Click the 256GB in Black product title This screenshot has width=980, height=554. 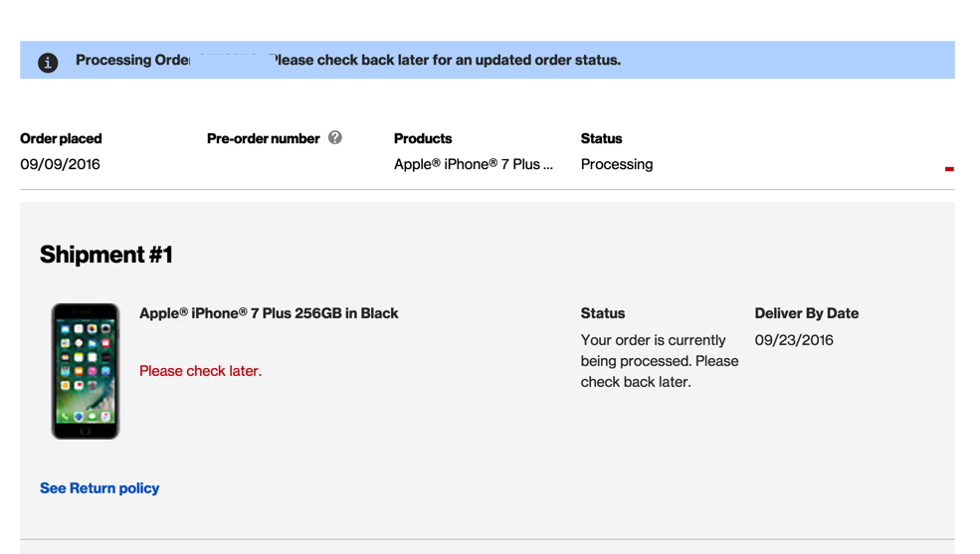click(269, 313)
